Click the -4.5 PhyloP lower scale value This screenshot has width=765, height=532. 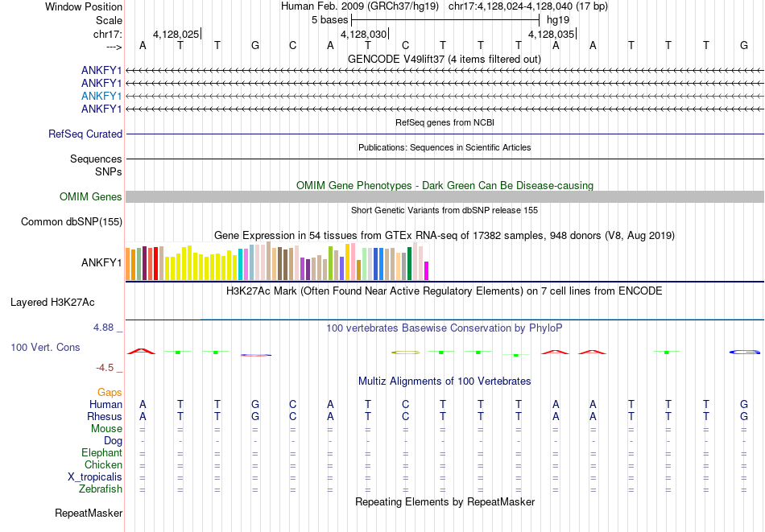[105, 368]
